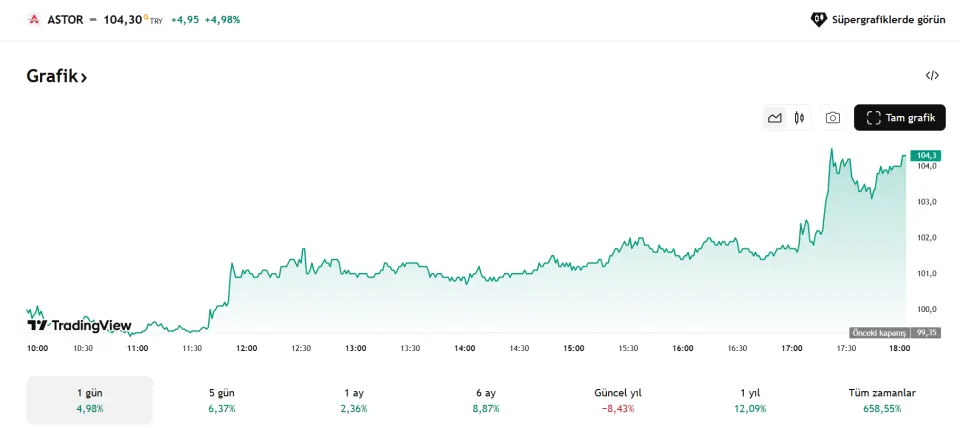Switch to area chart type
The image size is (960, 428).
pyautogui.click(x=774, y=118)
